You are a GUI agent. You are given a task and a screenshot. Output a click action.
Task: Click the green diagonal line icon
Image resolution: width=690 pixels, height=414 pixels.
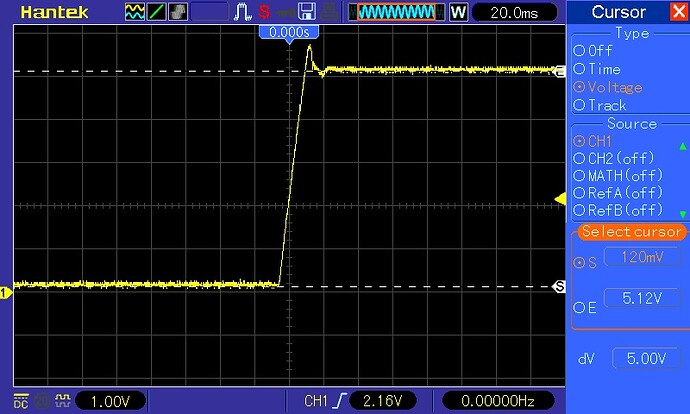(x=157, y=12)
